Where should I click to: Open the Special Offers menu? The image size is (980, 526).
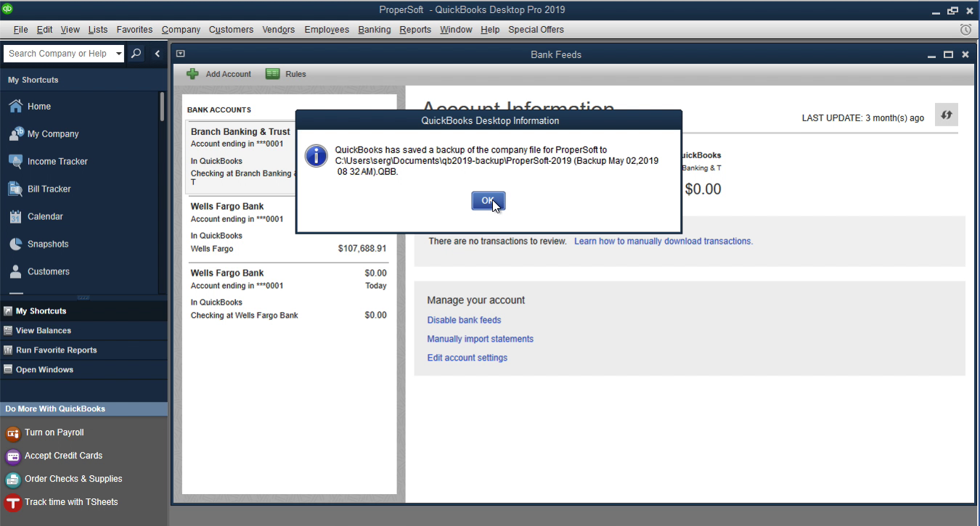(x=536, y=30)
